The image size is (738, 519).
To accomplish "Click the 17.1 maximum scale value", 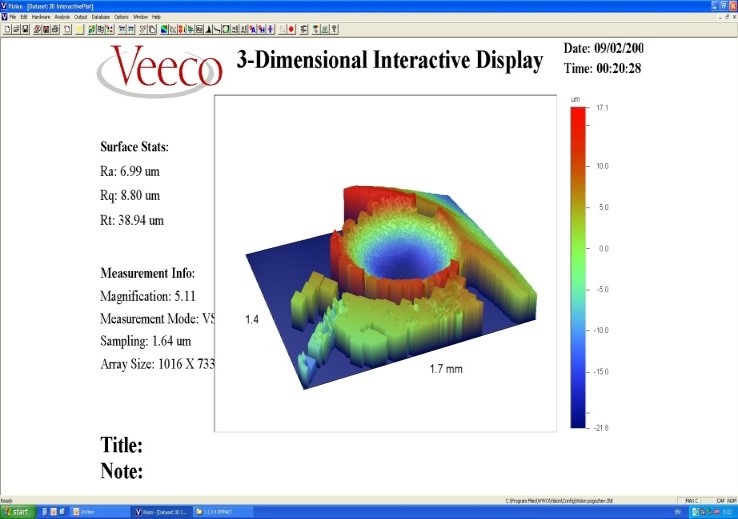I will point(602,108).
